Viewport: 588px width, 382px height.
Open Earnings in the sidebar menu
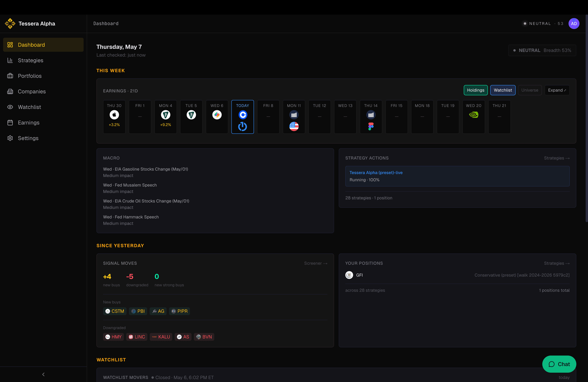(x=43, y=123)
